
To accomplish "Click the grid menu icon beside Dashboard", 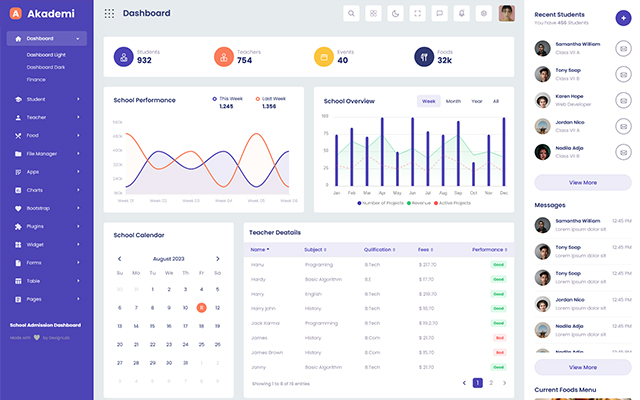I will pyautogui.click(x=108, y=14).
